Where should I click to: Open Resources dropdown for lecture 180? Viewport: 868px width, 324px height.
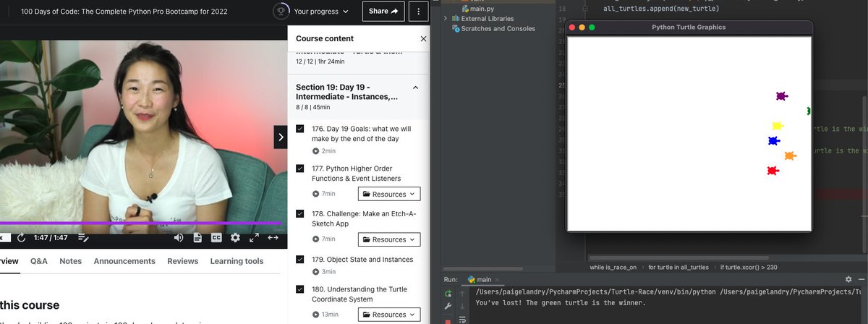click(x=389, y=315)
